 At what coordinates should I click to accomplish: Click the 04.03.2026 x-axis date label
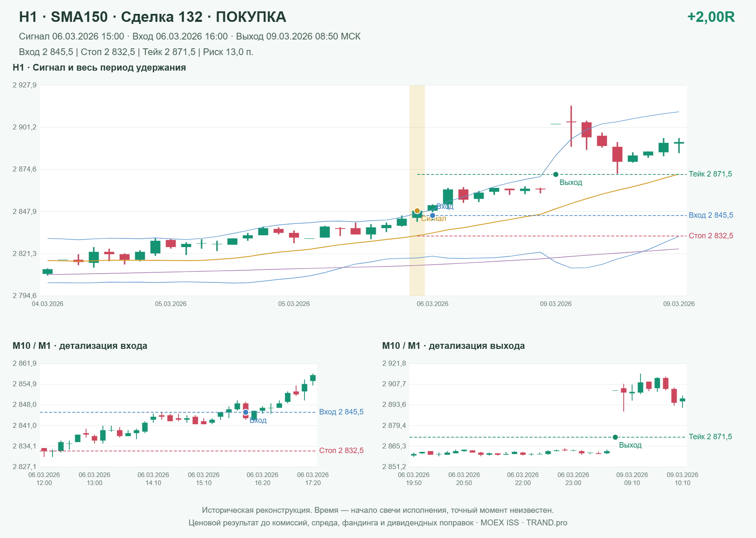(47, 304)
